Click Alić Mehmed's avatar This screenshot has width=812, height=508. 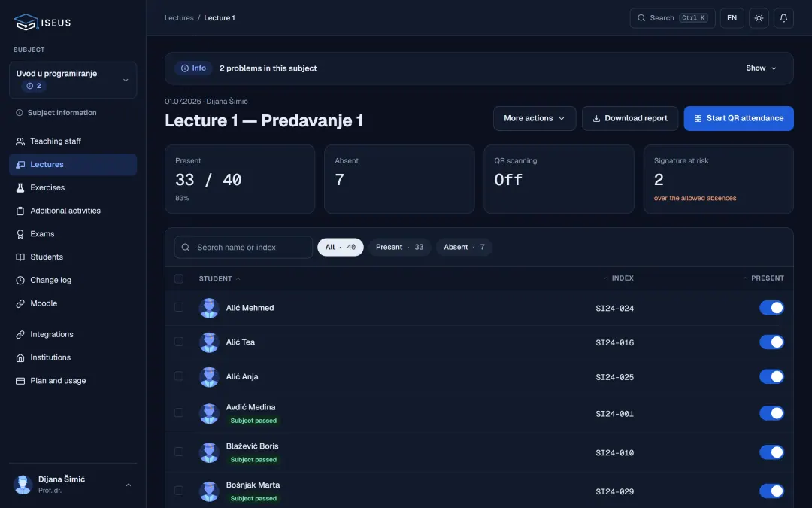pyautogui.click(x=209, y=308)
